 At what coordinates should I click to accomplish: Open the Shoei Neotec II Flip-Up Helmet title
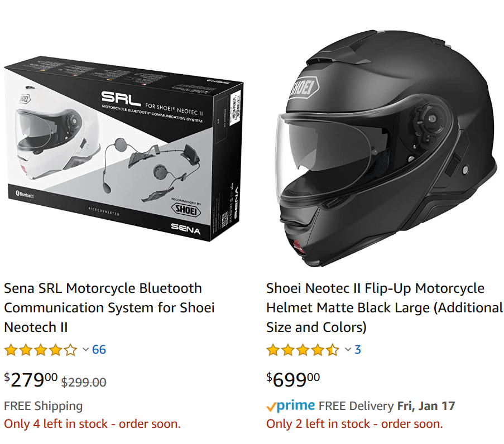pos(384,307)
